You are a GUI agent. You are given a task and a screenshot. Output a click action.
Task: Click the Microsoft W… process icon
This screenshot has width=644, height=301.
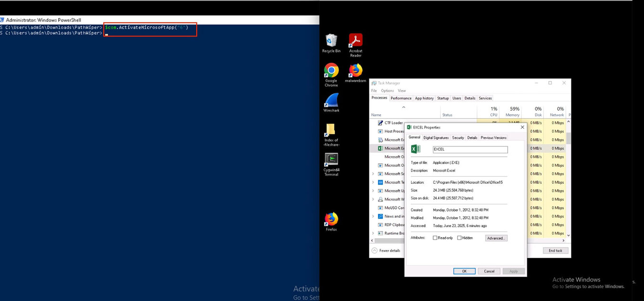380,200
